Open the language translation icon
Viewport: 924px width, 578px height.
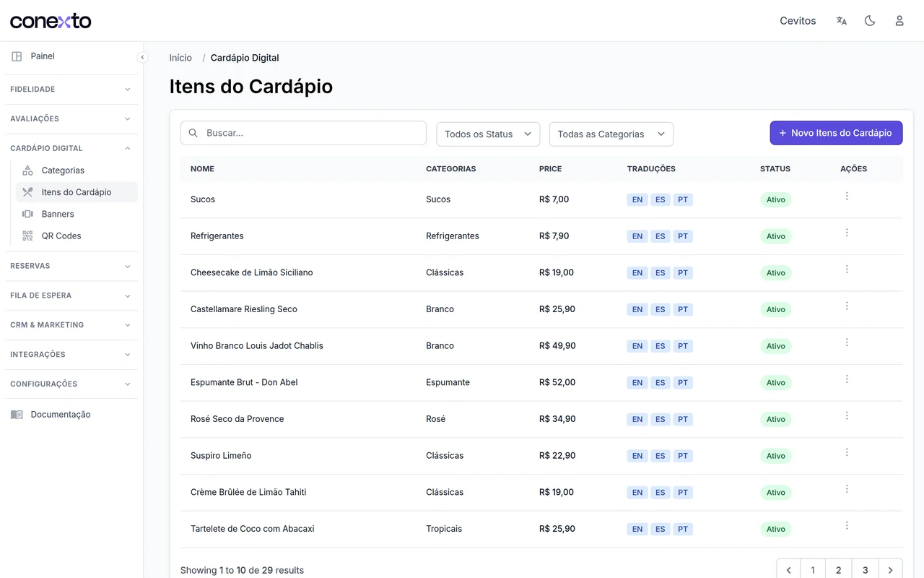pos(842,21)
